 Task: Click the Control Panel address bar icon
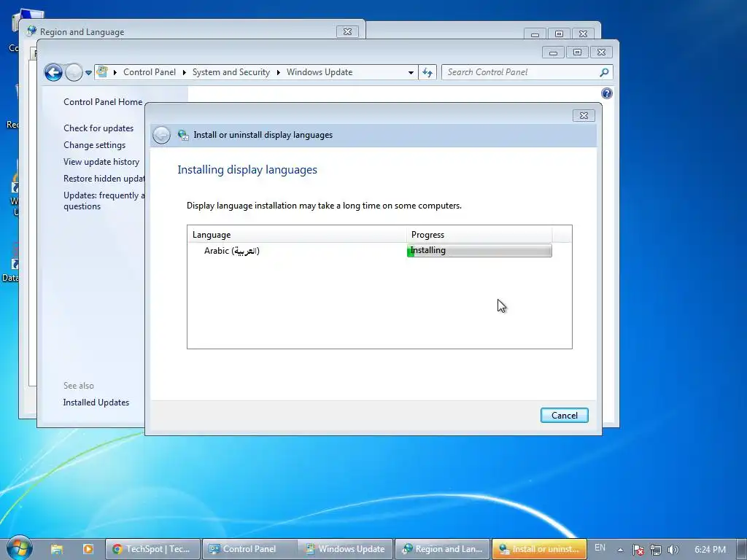[102, 72]
